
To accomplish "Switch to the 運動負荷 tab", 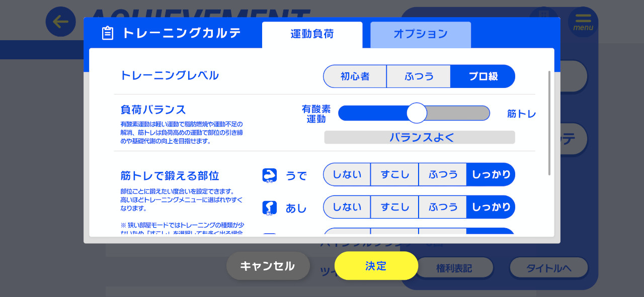I will 312,35.
